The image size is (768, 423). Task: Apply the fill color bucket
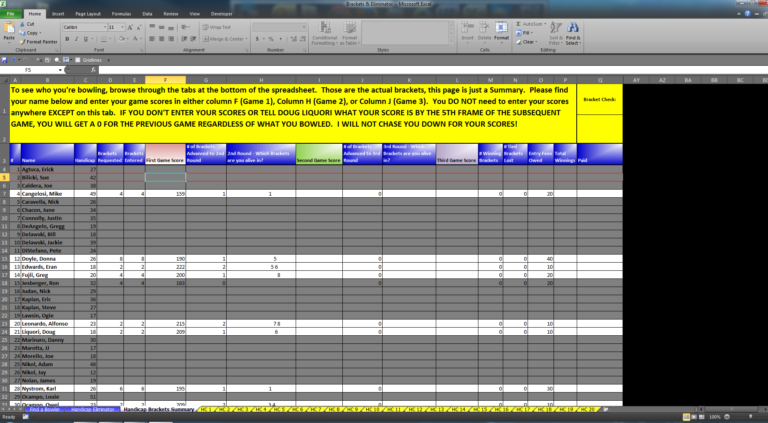[x=121, y=39]
